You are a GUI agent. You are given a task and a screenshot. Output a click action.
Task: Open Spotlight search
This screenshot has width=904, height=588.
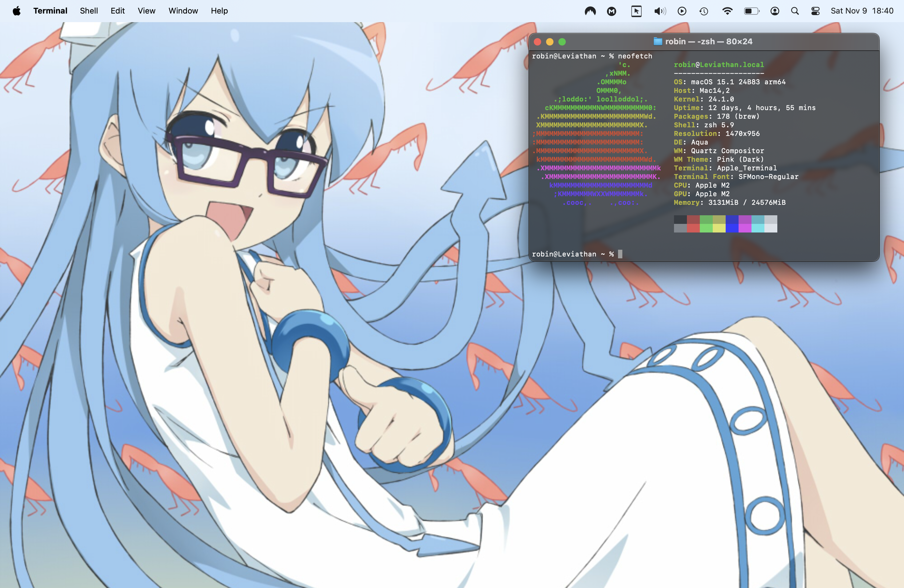(795, 11)
